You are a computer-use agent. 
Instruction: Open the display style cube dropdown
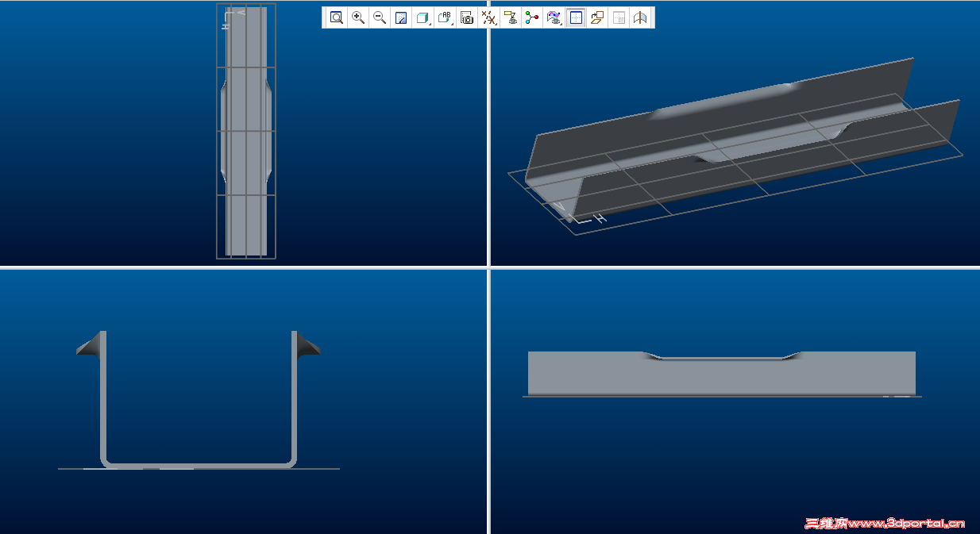pyautogui.click(x=423, y=17)
